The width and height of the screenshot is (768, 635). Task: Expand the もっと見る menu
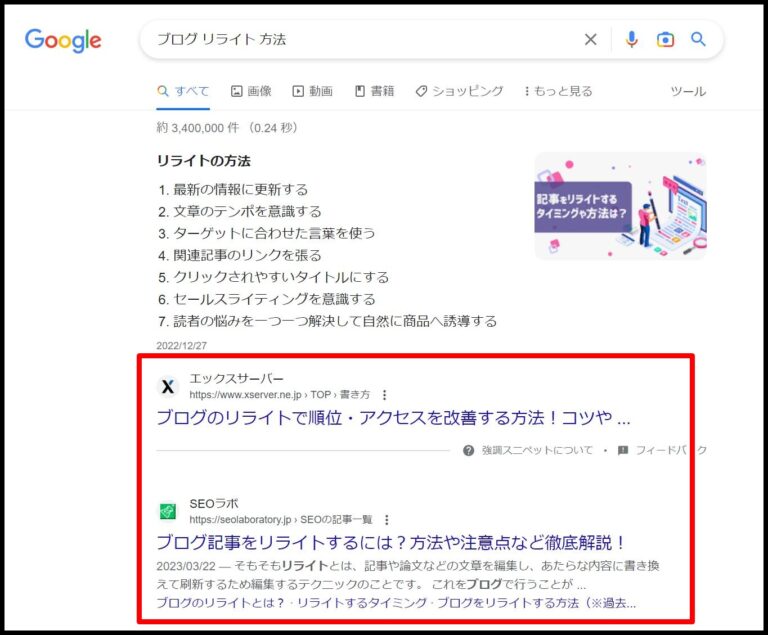tap(558, 91)
